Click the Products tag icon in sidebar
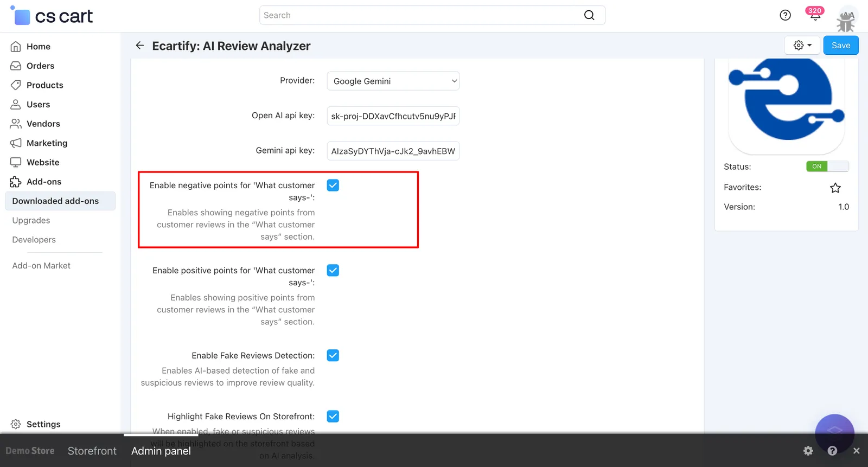The height and width of the screenshot is (467, 868). pos(16,85)
